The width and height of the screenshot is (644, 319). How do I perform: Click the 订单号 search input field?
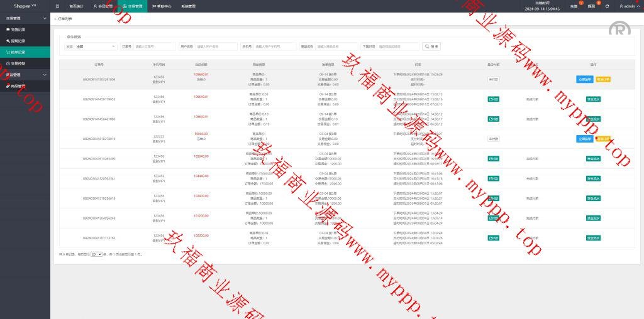click(x=155, y=46)
